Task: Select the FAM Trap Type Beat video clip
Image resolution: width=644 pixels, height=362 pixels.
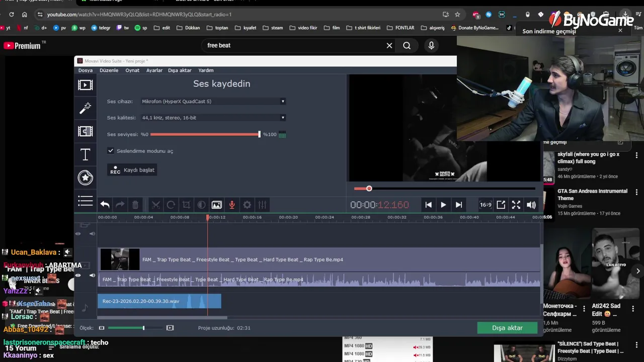Action: click(319, 259)
